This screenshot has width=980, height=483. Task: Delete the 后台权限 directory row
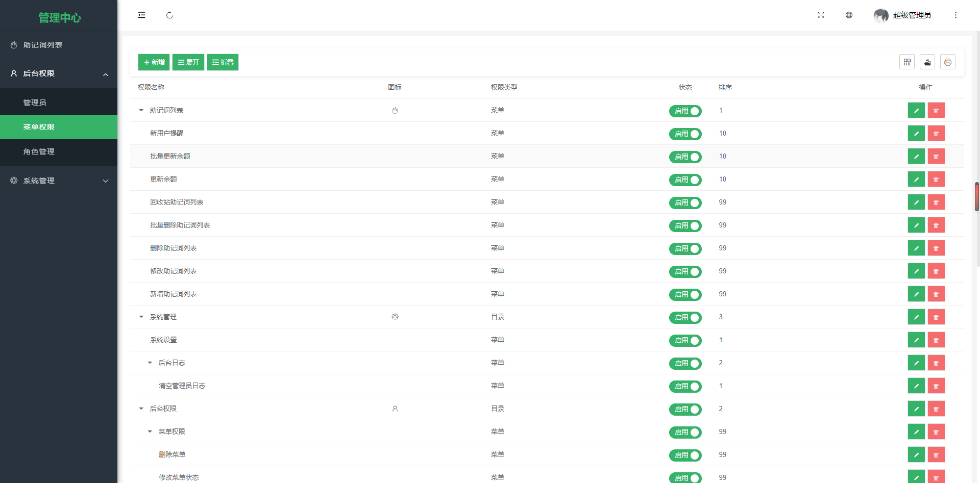936,409
